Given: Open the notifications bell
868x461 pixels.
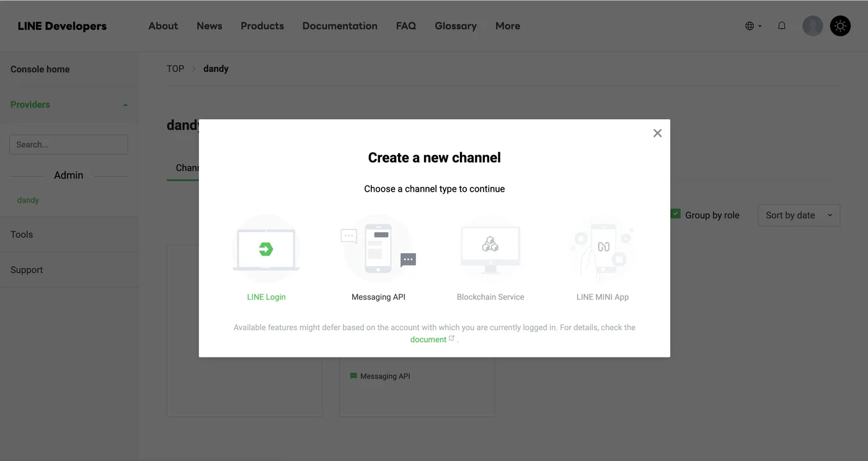Looking at the screenshot, I should [x=782, y=26].
